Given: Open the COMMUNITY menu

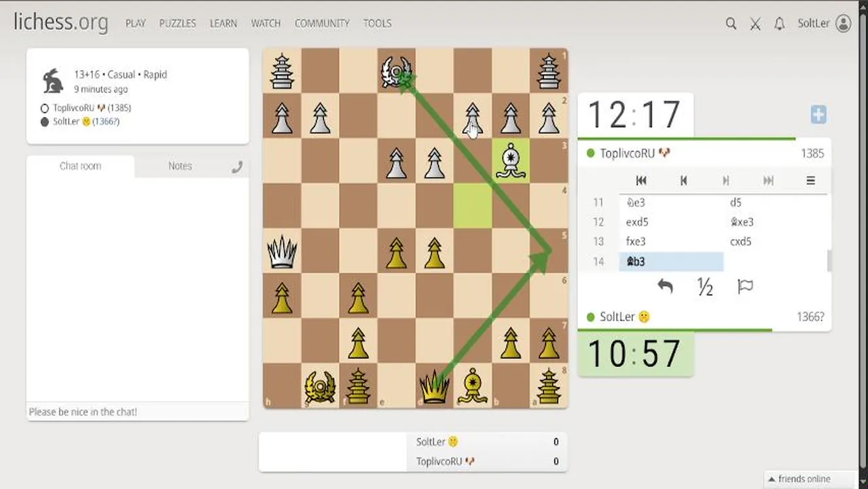Looking at the screenshot, I should coord(322,23).
